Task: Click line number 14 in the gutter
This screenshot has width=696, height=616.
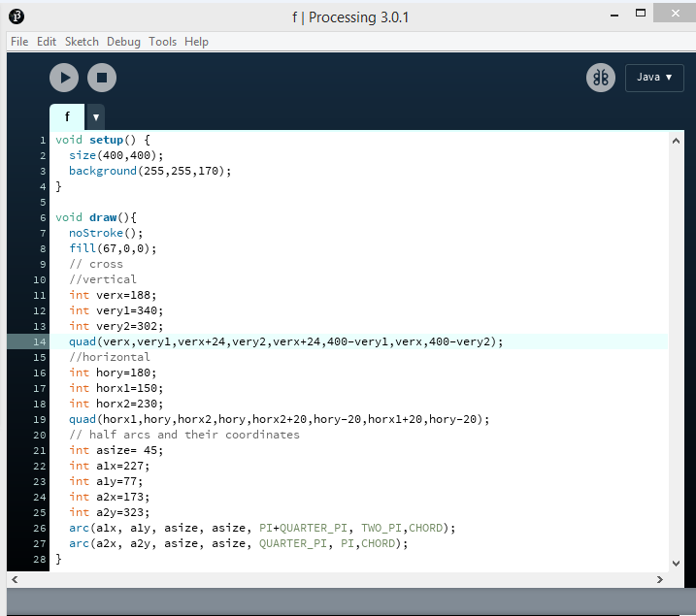Action: (x=41, y=341)
